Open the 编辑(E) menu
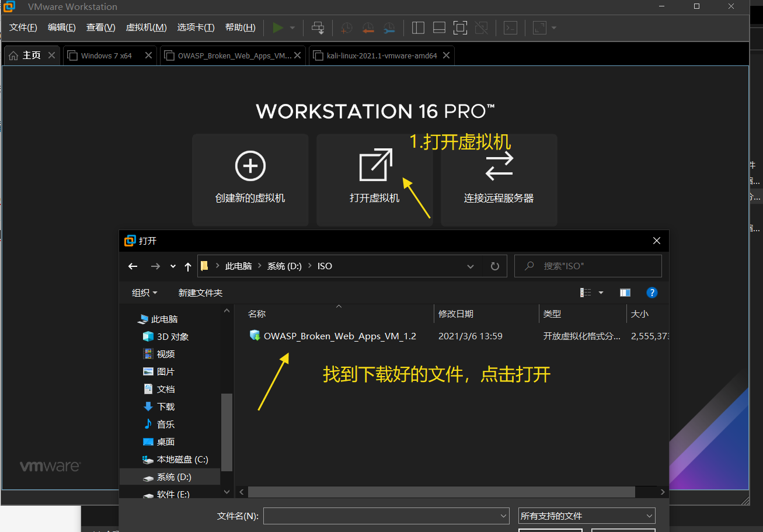The width and height of the screenshot is (763, 532). (62, 27)
